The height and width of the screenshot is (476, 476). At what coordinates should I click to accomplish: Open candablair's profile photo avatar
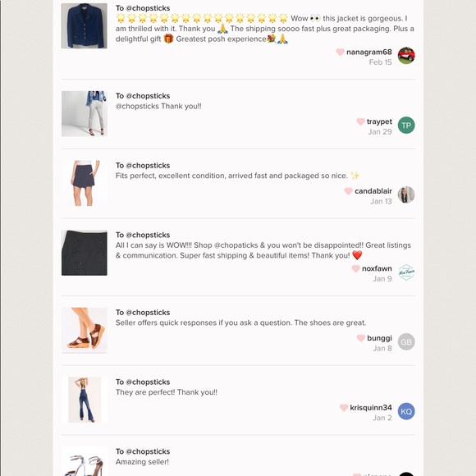coord(406,195)
